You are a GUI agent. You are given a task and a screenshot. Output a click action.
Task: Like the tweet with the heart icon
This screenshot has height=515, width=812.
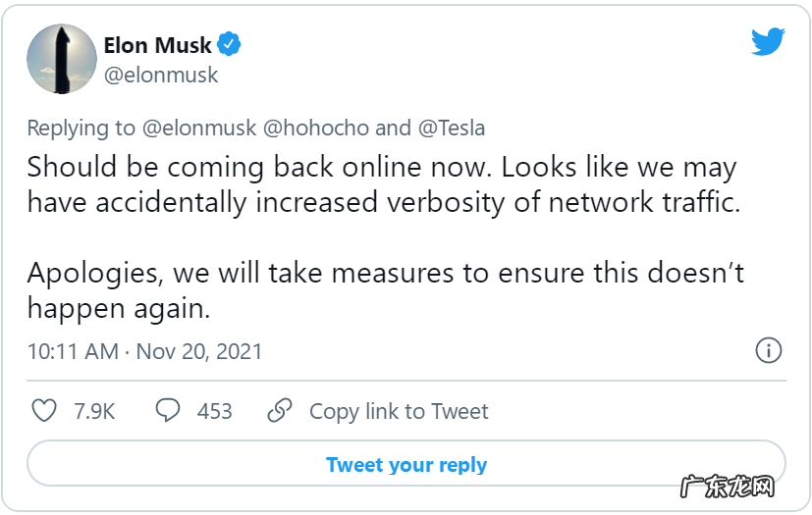click(x=44, y=411)
